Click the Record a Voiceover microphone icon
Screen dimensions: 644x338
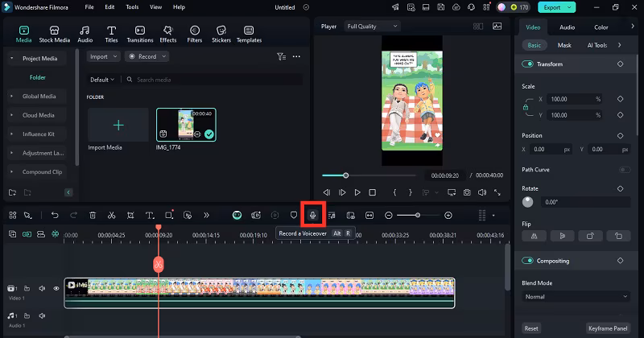pos(313,215)
